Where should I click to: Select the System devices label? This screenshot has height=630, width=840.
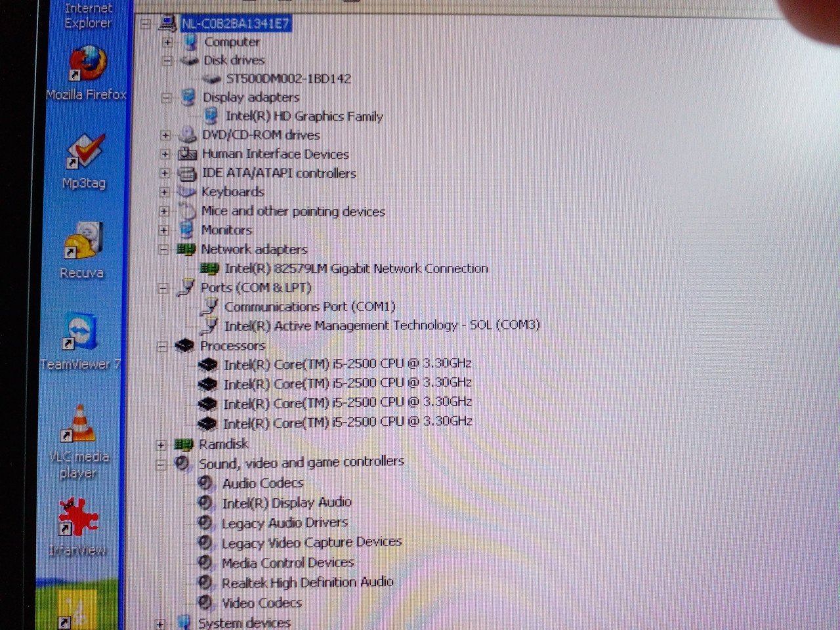[244, 623]
